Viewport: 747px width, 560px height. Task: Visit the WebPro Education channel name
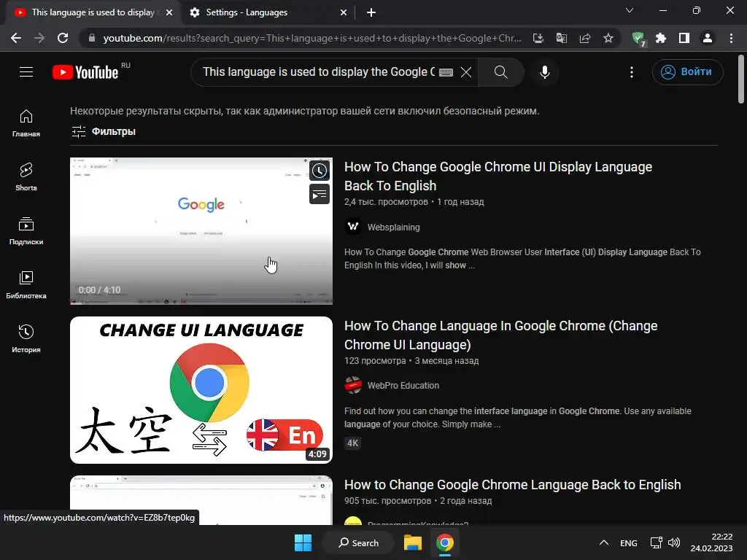tap(403, 386)
